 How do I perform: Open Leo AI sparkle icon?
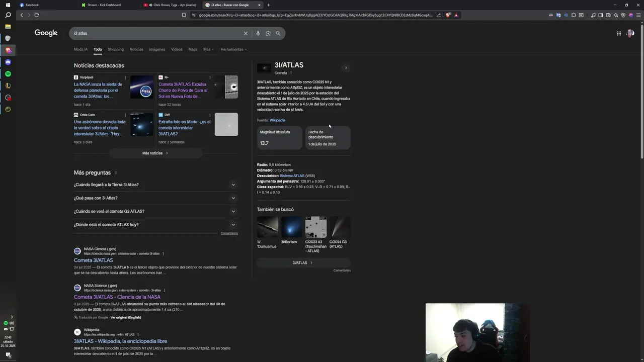coord(616,15)
